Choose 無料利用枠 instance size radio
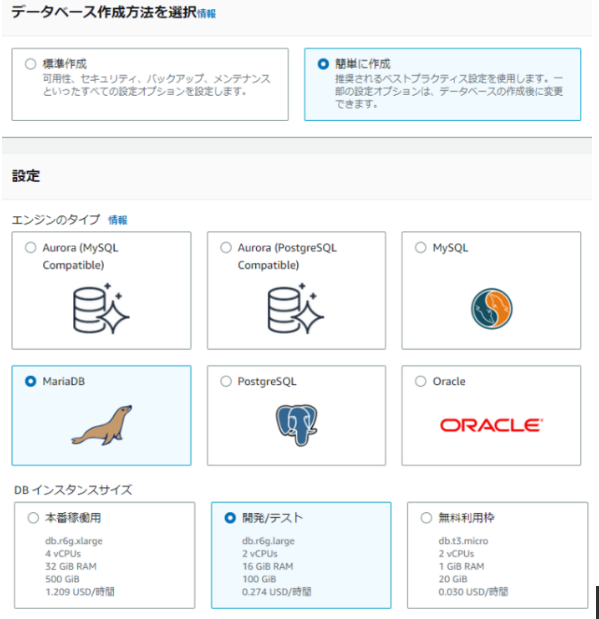The height and width of the screenshot is (619, 599). pyautogui.click(x=426, y=518)
